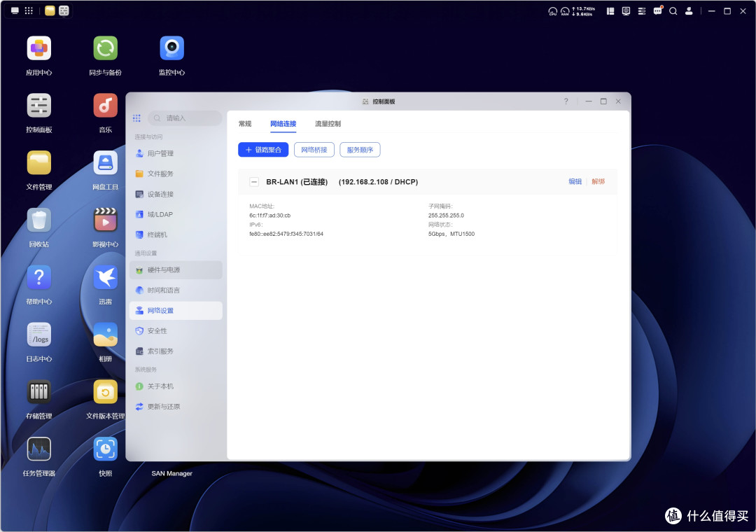Click the control panel grid menu icon
The height and width of the screenshot is (532, 756).
(x=137, y=118)
